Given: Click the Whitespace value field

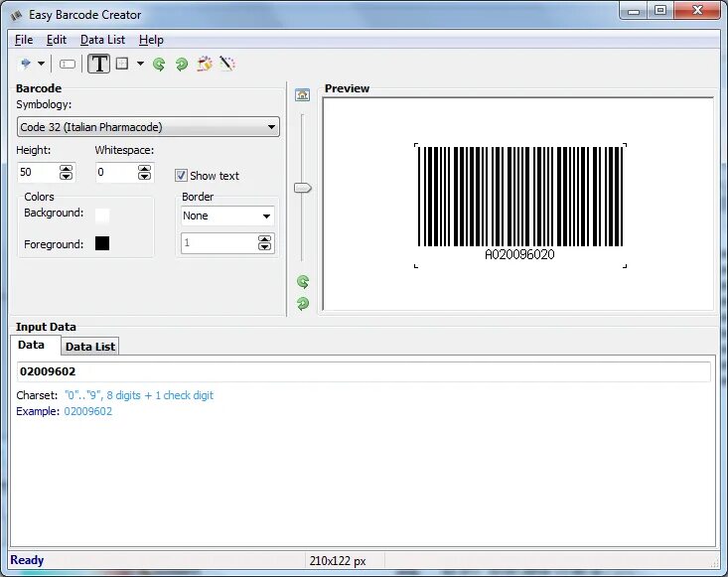Looking at the screenshot, I should 116,172.
